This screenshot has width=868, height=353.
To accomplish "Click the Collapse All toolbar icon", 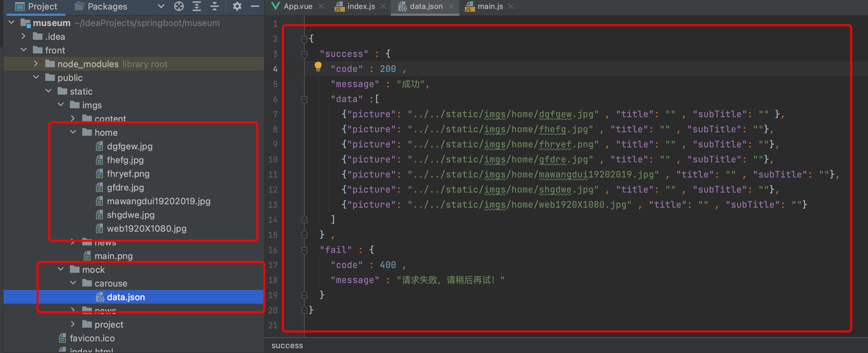I will [215, 6].
